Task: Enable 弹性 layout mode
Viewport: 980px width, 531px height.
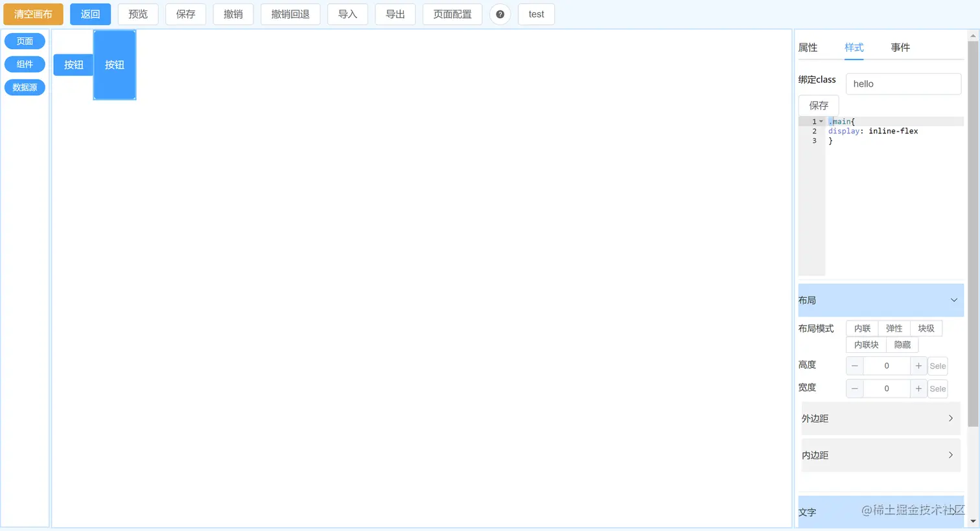Action: pyautogui.click(x=894, y=328)
